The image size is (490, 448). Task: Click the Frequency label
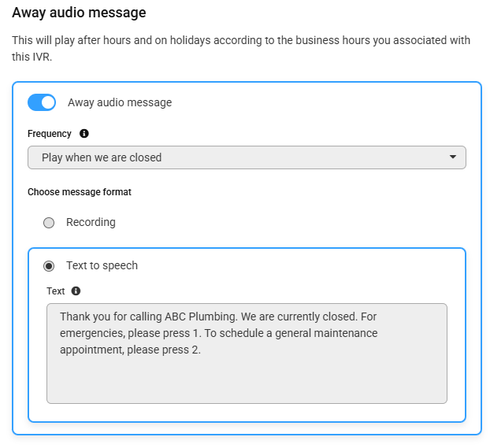50,134
